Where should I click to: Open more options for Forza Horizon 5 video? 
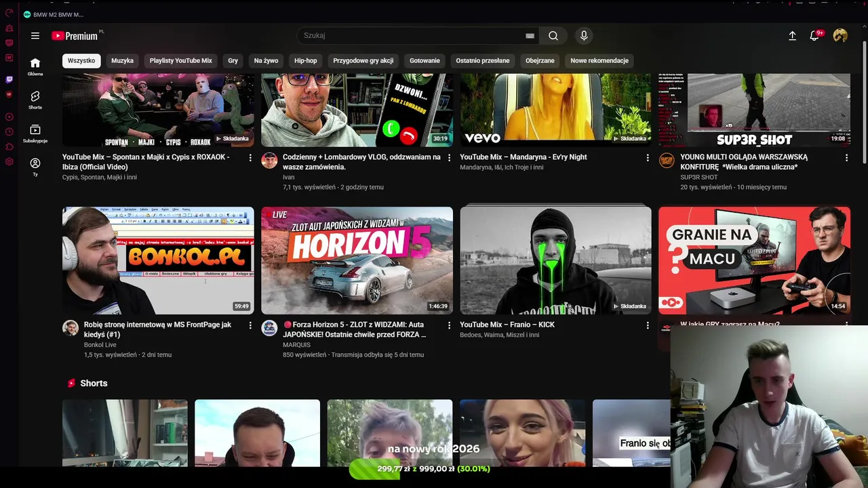(x=449, y=325)
